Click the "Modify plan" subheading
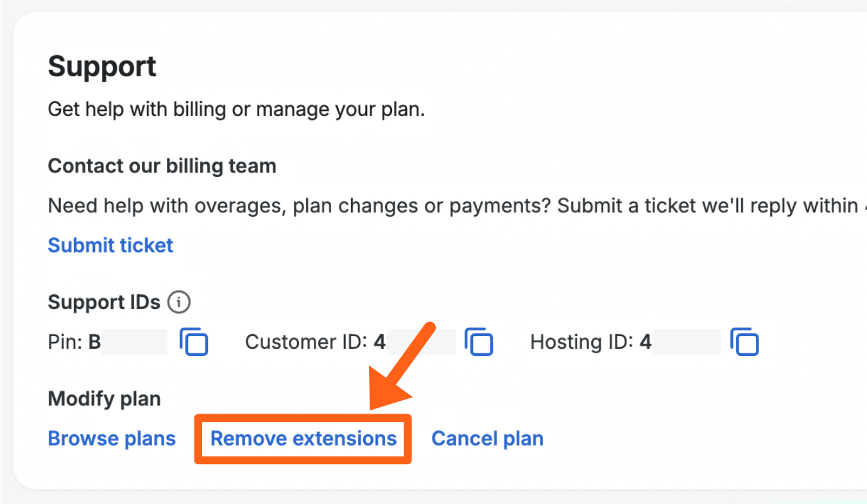 coord(104,399)
